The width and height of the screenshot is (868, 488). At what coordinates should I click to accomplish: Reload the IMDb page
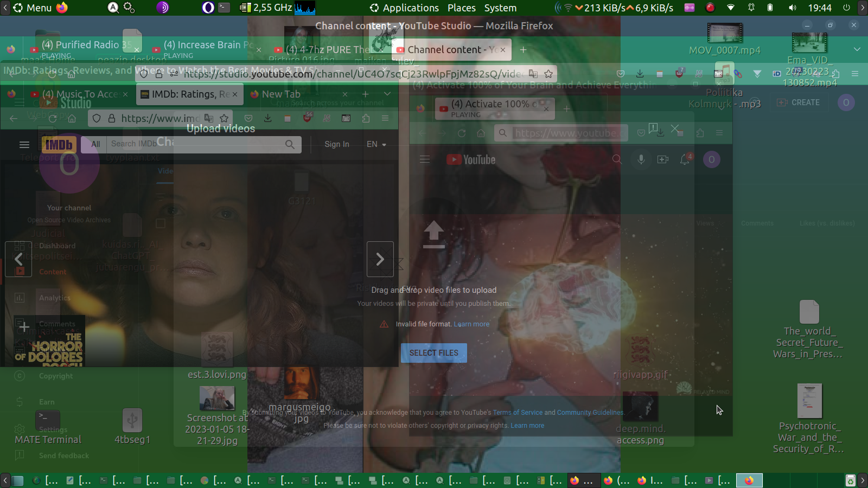(53, 118)
